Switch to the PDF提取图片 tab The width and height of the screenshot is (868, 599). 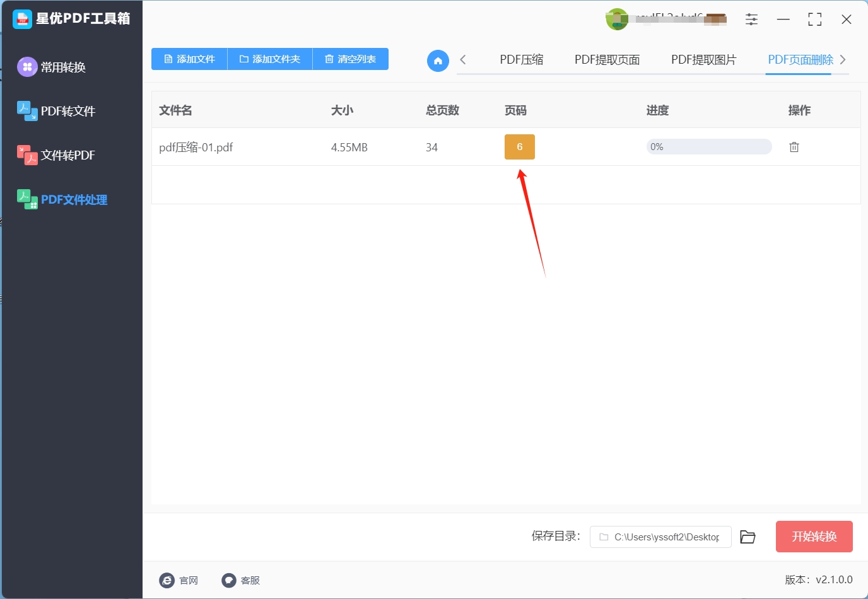(x=703, y=60)
